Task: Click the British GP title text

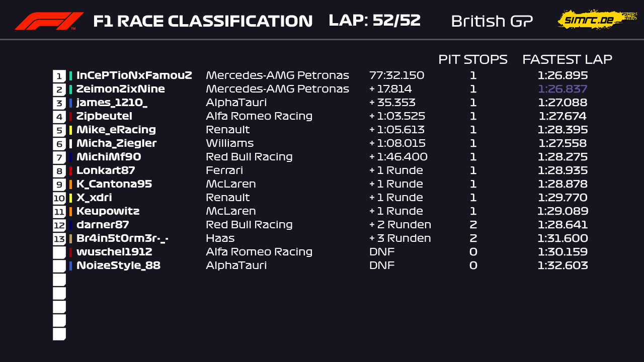Action: pyautogui.click(x=492, y=21)
